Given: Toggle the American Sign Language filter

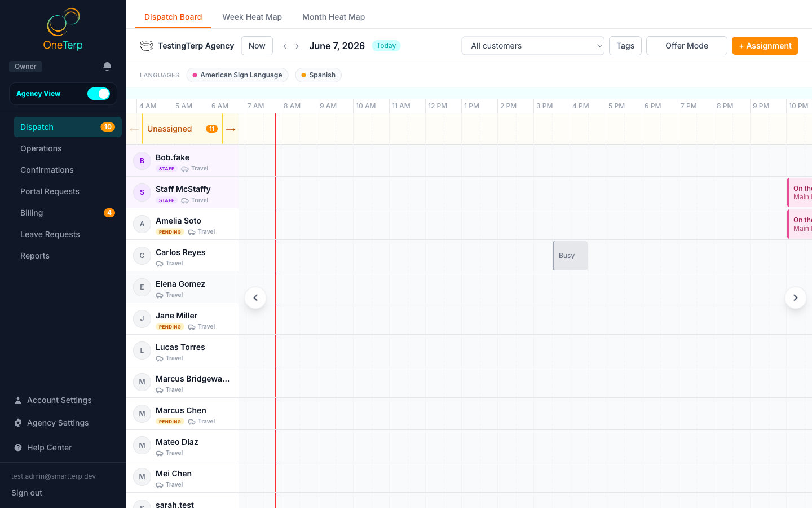Looking at the screenshot, I should (x=237, y=75).
